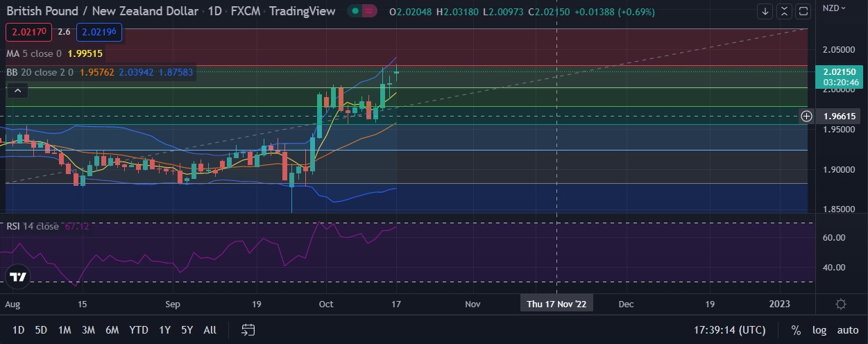Toggle percent scale mode
Screen dimensions: 868x344
[x=796, y=330]
